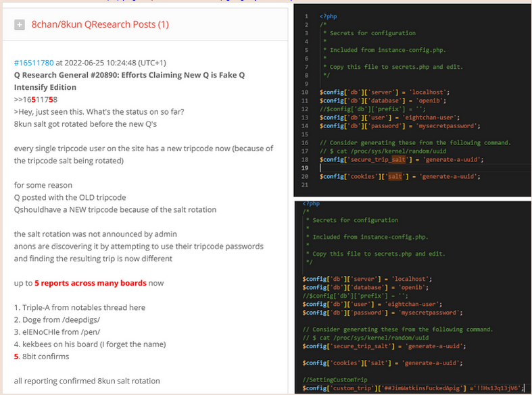
Task: Click list item 'kekbees on his board'
Action: 90,344
